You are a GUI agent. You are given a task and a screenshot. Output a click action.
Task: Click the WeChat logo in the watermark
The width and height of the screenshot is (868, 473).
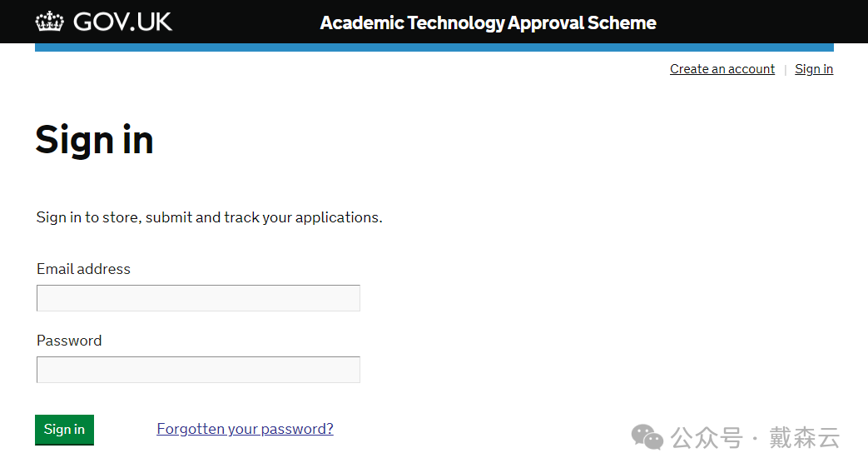[x=647, y=436]
